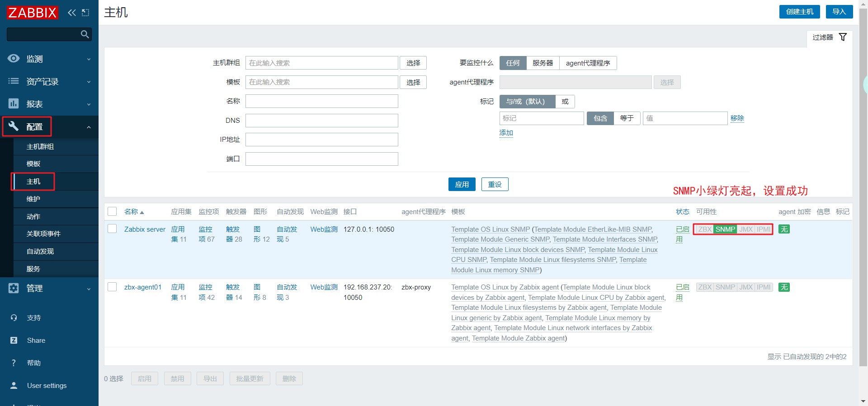Click the 无 encryption badge for Zabbix server
This screenshot has height=406, width=868.
784,229
